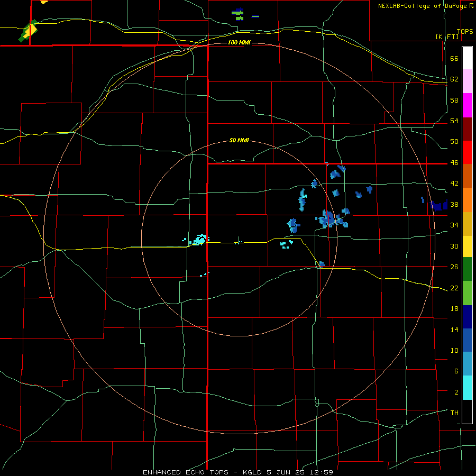Select the dark orange legend swatch

point(467,176)
